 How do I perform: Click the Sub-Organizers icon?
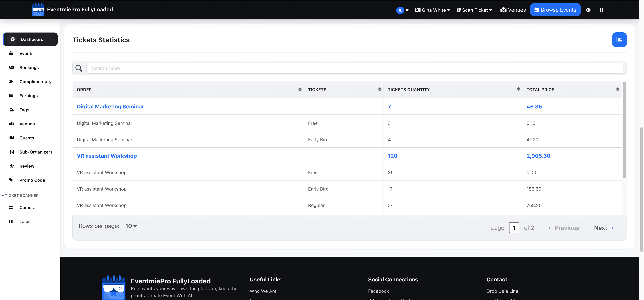[12, 152]
